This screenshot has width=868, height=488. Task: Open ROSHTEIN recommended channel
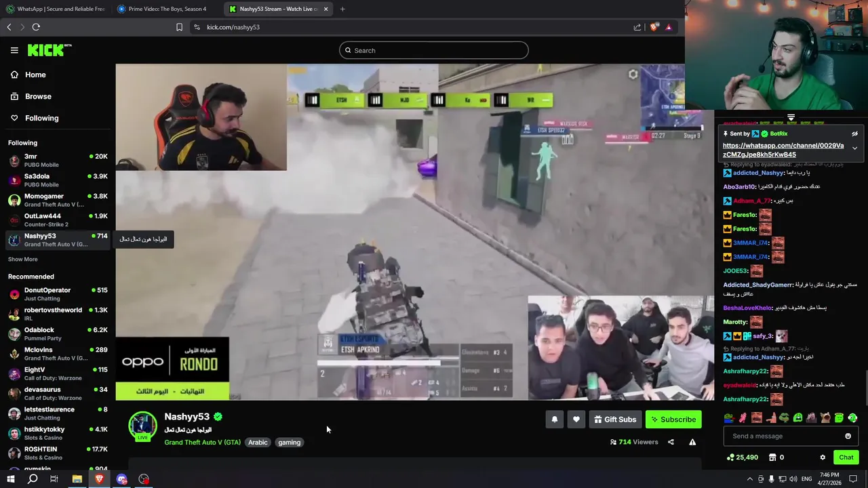[x=58, y=453]
